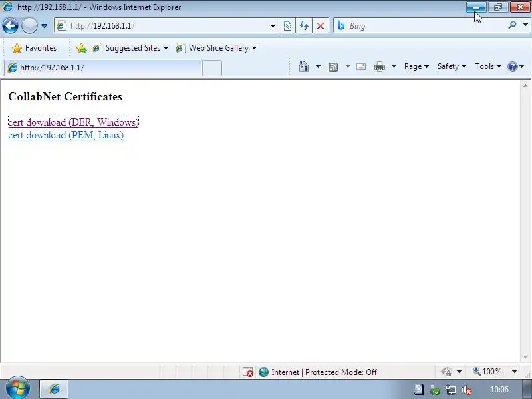Screen dimensions: 532x399
Task: Click the greyed Forward navigation button
Action: [x=29, y=26]
